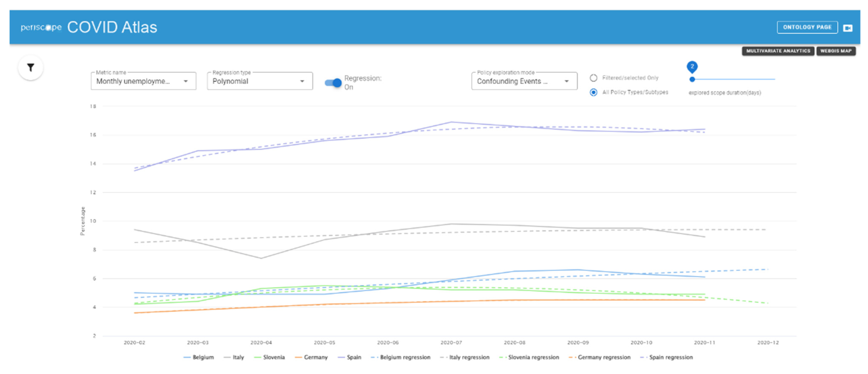Open the Ontology Page button
Image resolution: width=868 pixels, height=374 pixels.
807,27
